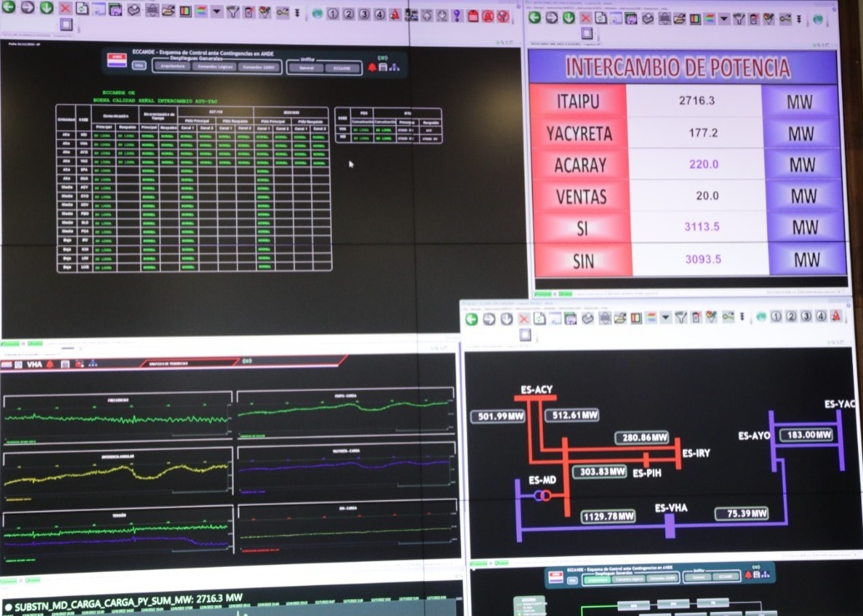
Task: Open the black dropdown arrow in the ES-ACY diagram toolbar
Action: pyautogui.click(x=665, y=318)
